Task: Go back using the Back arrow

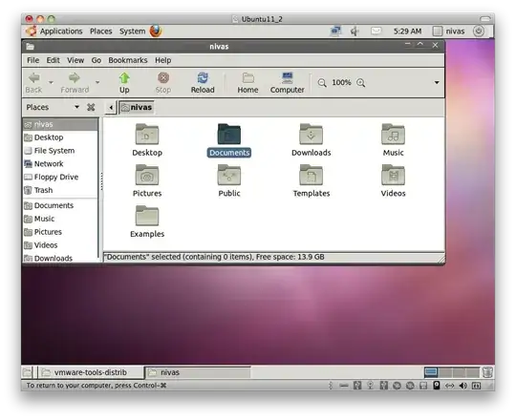Action: click(33, 83)
